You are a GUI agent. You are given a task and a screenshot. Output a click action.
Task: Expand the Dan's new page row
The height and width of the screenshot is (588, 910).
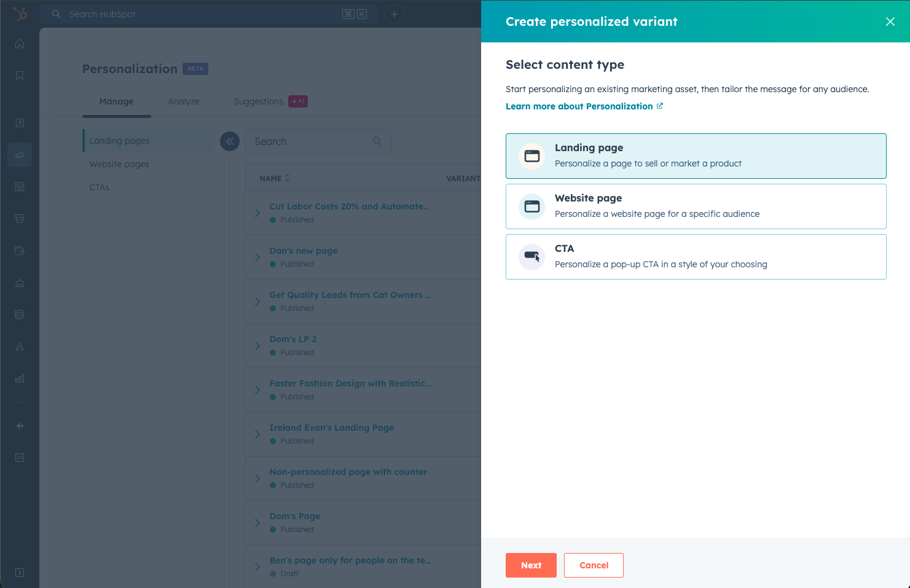258,256
